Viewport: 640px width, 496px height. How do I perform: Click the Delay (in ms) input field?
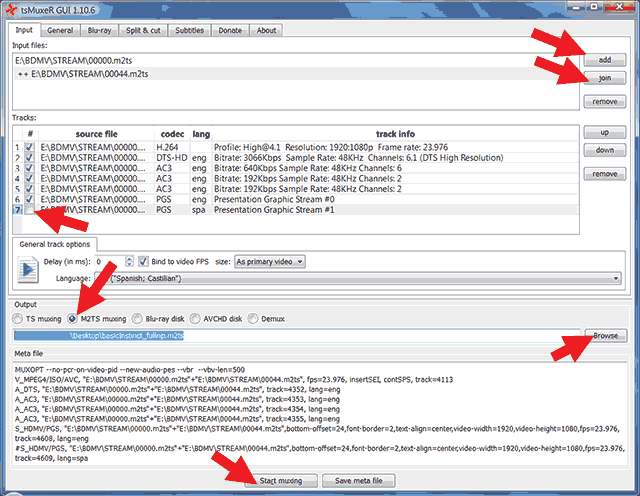pos(110,262)
